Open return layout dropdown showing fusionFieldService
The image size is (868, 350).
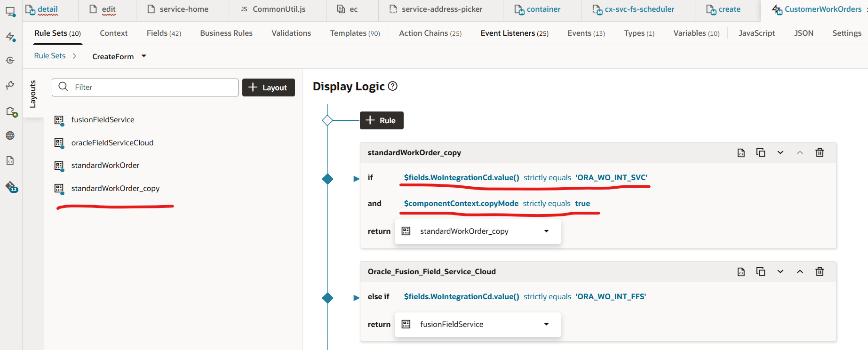546,325
